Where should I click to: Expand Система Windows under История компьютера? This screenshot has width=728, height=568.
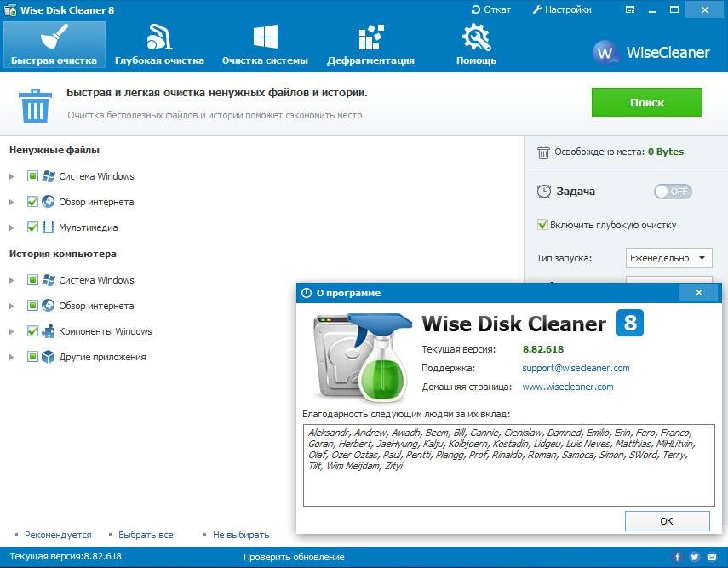[12, 280]
